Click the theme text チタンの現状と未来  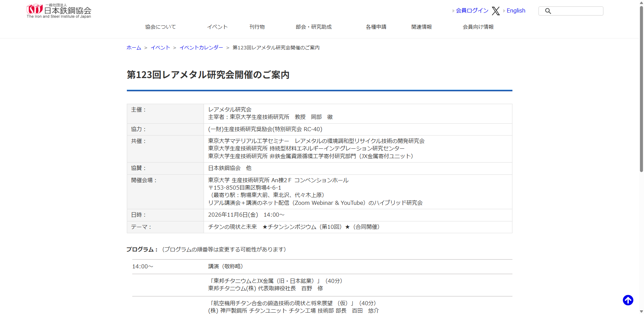pos(232,227)
